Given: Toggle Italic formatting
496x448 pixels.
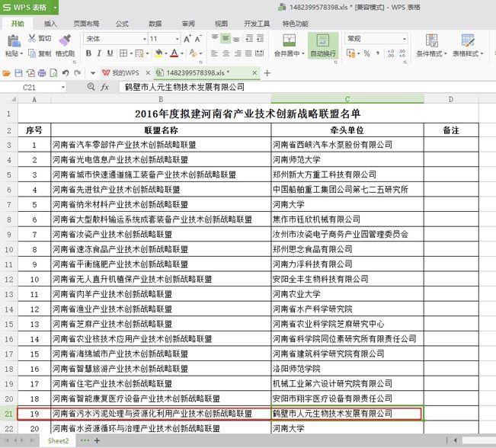Looking at the screenshot, I should point(100,54).
